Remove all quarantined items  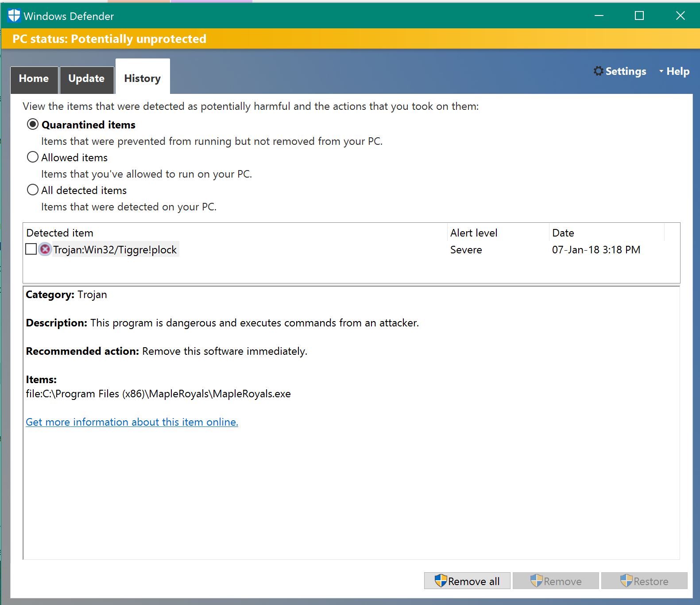[x=467, y=581]
